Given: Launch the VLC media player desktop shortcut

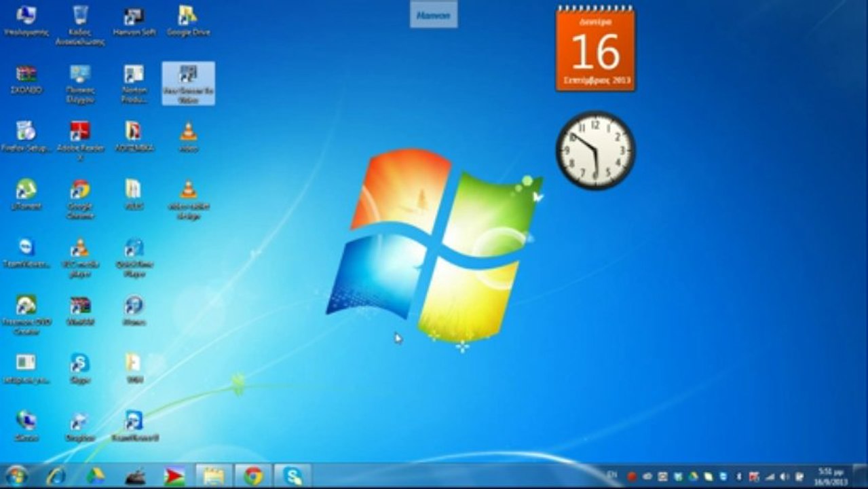Looking at the screenshot, I should [80, 258].
